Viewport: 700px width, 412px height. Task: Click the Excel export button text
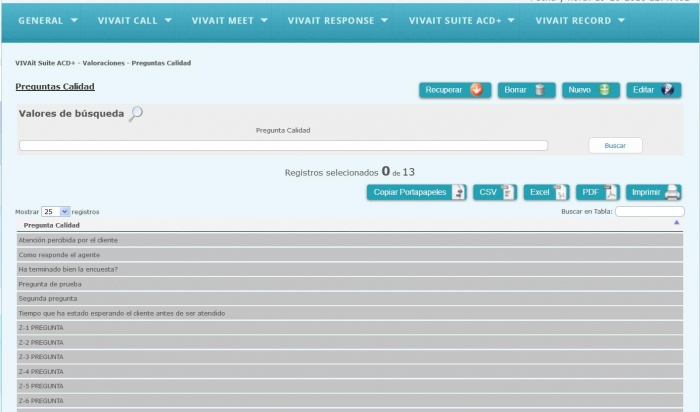click(x=539, y=192)
